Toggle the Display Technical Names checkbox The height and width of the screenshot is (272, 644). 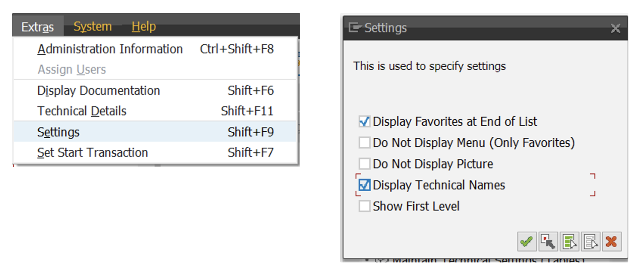364,186
